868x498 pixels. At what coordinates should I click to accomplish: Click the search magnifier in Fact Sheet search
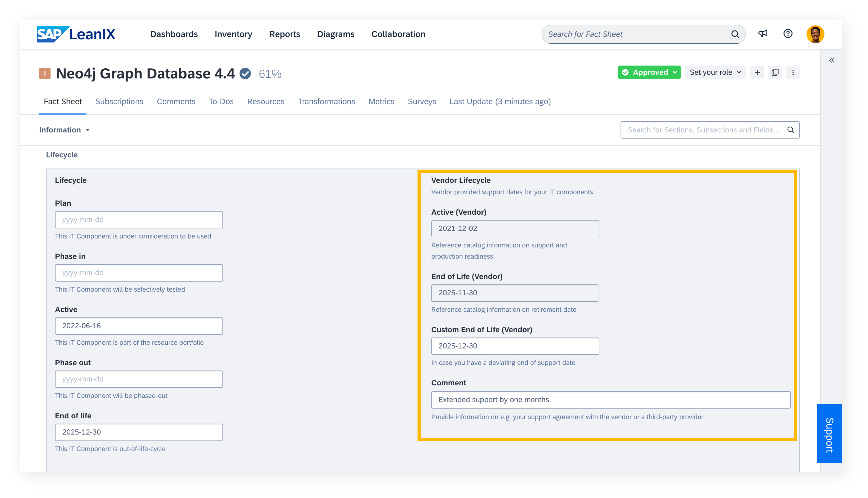(735, 34)
